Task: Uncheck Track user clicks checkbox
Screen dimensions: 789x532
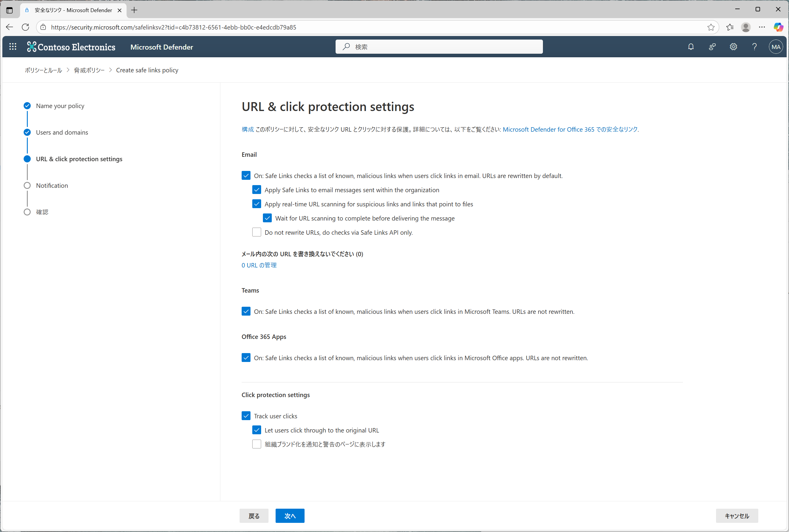Action: click(x=246, y=416)
